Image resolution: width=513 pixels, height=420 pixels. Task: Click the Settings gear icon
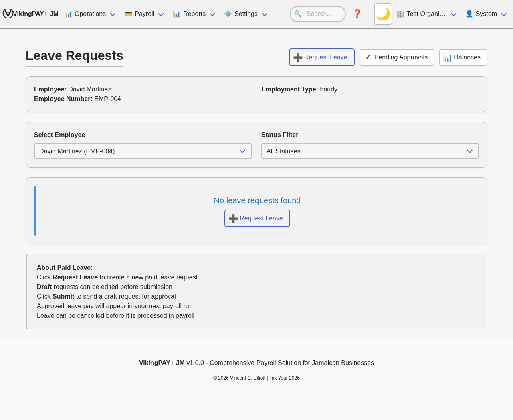(228, 14)
